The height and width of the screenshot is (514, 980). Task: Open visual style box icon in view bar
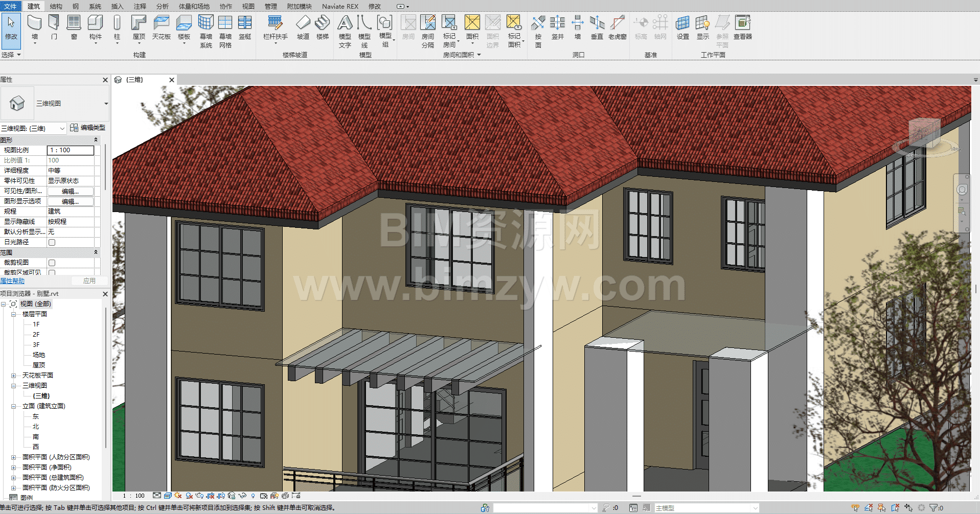pyautogui.click(x=168, y=496)
